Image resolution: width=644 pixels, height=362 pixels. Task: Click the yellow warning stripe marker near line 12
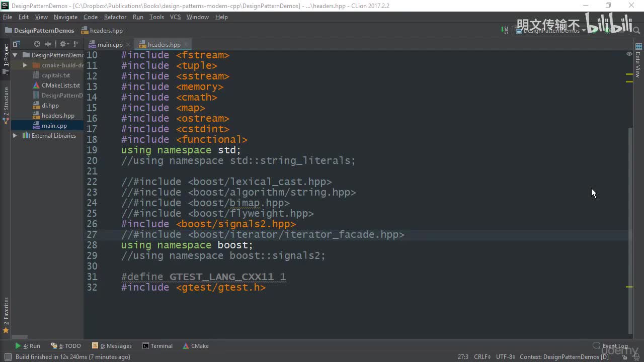pyautogui.click(x=629, y=74)
